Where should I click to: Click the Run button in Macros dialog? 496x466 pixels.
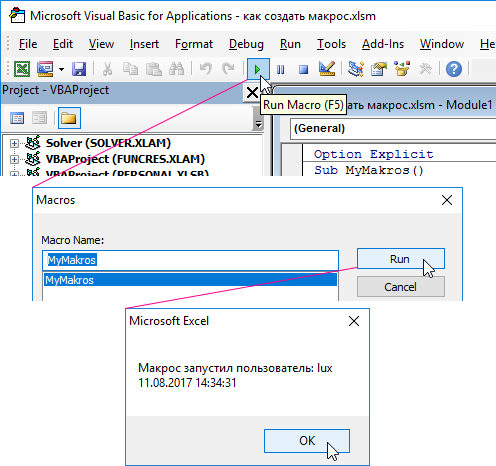tap(401, 259)
